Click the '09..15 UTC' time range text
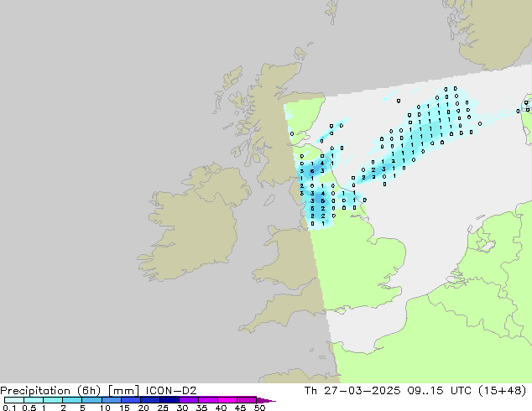The width and height of the screenshot is (532, 411). (x=440, y=391)
